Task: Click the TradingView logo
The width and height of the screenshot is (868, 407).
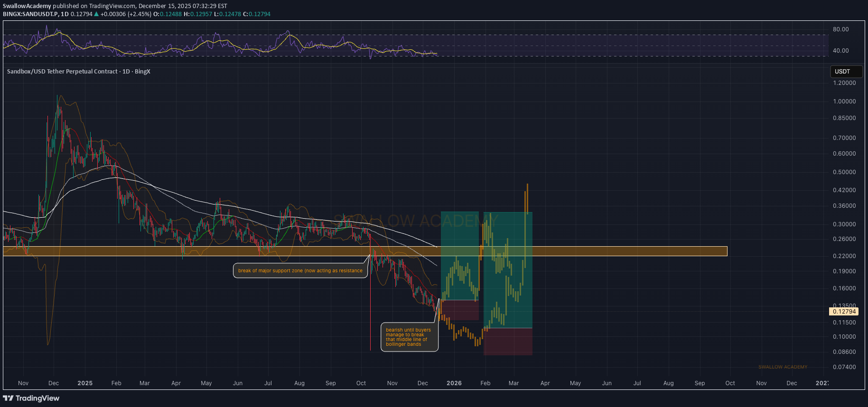Action: point(31,398)
